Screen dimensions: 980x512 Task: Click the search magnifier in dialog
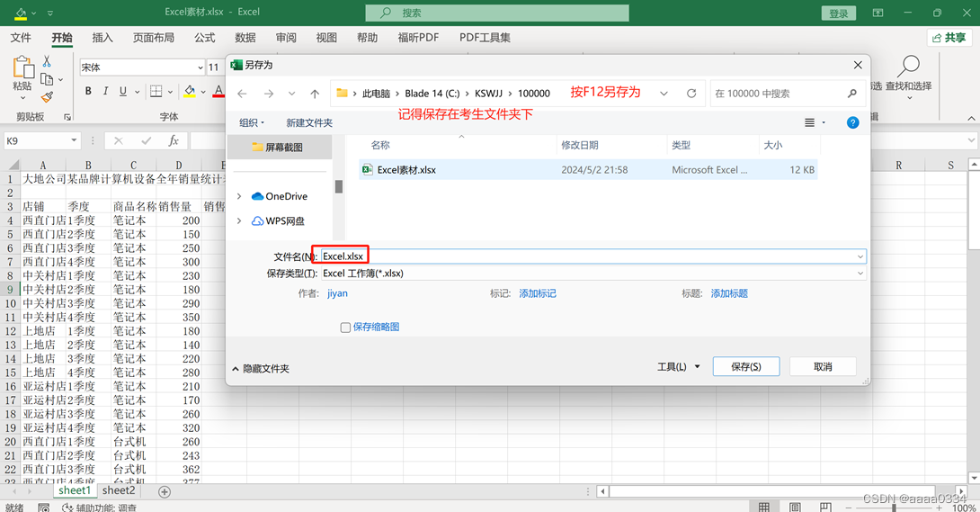[x=851, y=94]
